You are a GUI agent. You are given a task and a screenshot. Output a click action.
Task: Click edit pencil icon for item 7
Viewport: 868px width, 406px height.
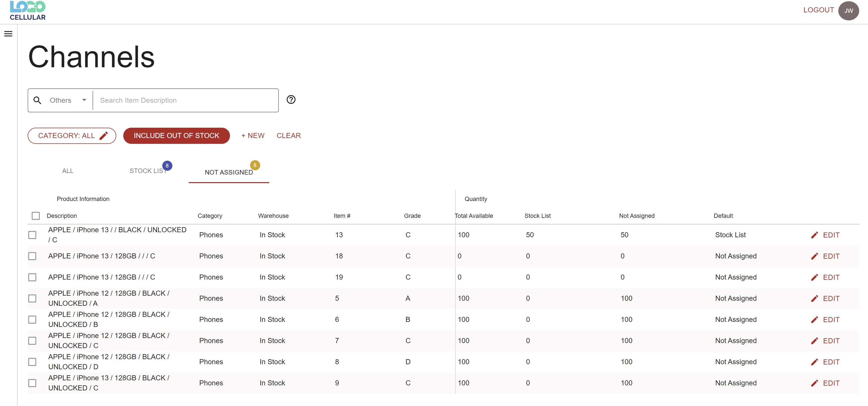coord(814,341)
